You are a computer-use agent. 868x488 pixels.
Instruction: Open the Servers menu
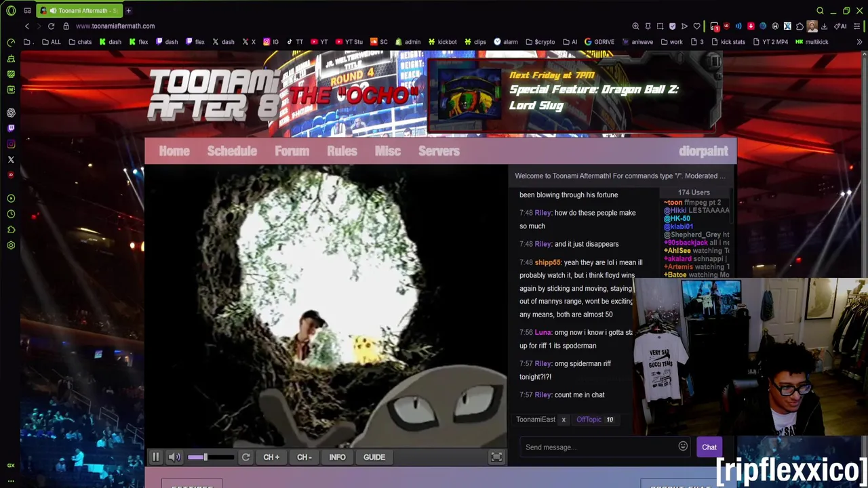pos(439,151)
